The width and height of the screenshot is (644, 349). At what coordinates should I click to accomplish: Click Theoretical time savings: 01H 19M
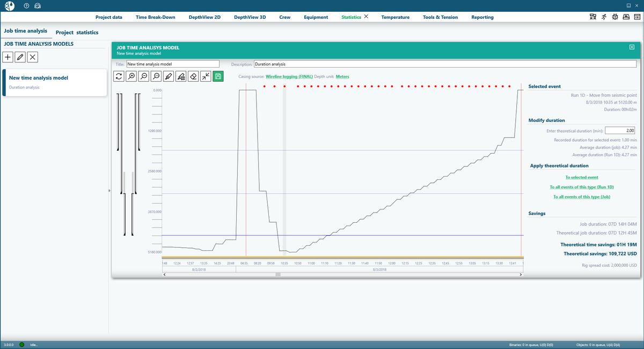[x=598, y=244]
